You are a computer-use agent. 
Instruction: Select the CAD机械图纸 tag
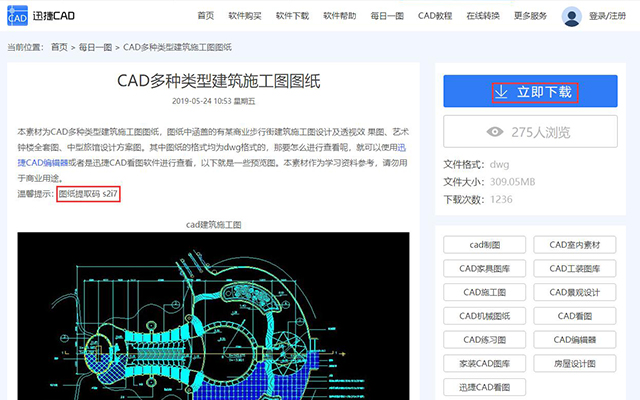[484, 316]
